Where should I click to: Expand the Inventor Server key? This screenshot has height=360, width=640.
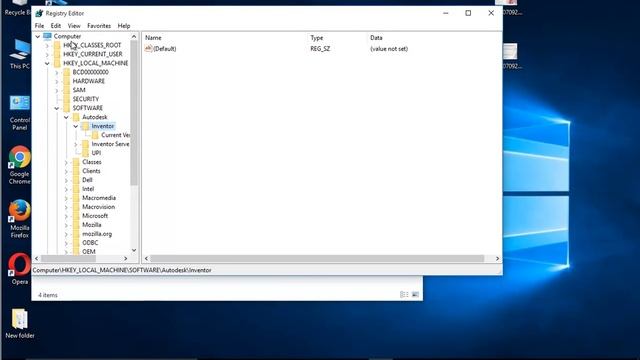(x=76, y=144)
